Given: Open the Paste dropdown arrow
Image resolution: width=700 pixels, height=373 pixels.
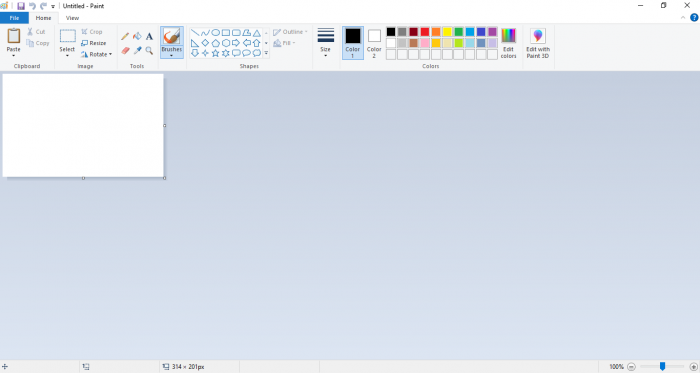Looking at the screenshot, I should click(13, 56).
